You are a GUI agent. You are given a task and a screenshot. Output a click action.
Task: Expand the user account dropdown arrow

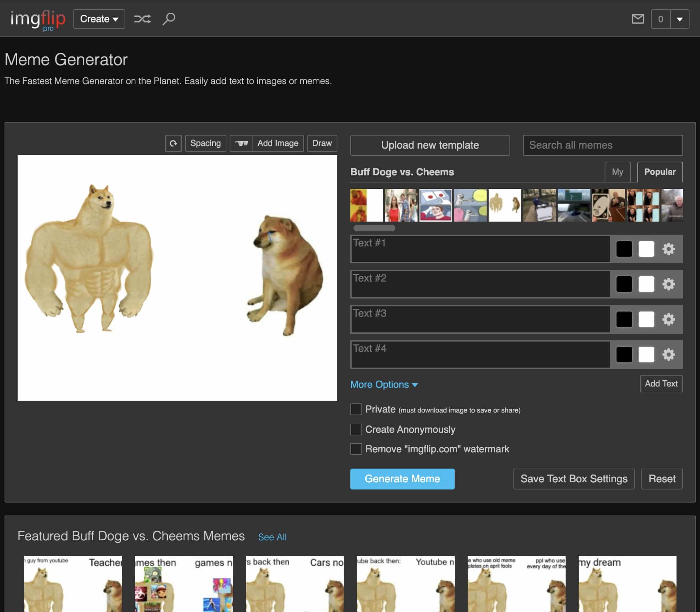(679, 19)
